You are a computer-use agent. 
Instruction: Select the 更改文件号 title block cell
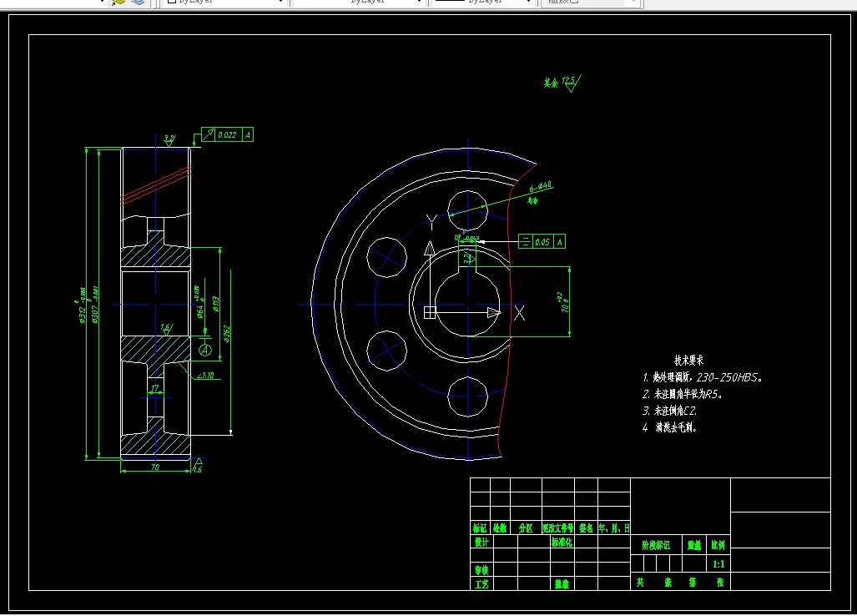pos(558,528)
